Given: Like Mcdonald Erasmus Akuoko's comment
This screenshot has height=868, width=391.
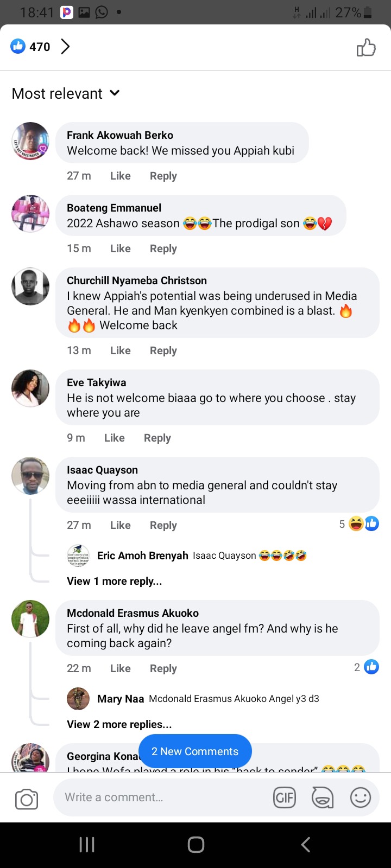Looking at the screenshot, I should [x=120, y=668].
